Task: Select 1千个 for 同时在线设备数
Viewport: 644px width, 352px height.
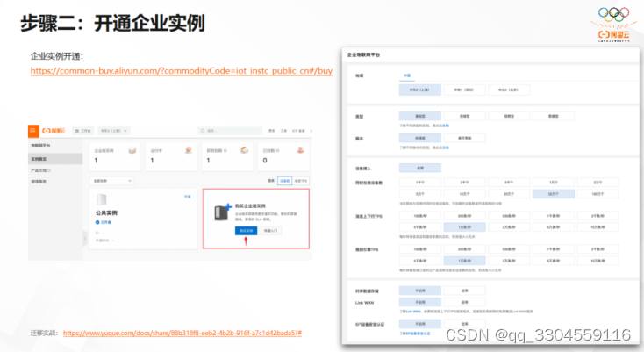Action: click(419, 183)
